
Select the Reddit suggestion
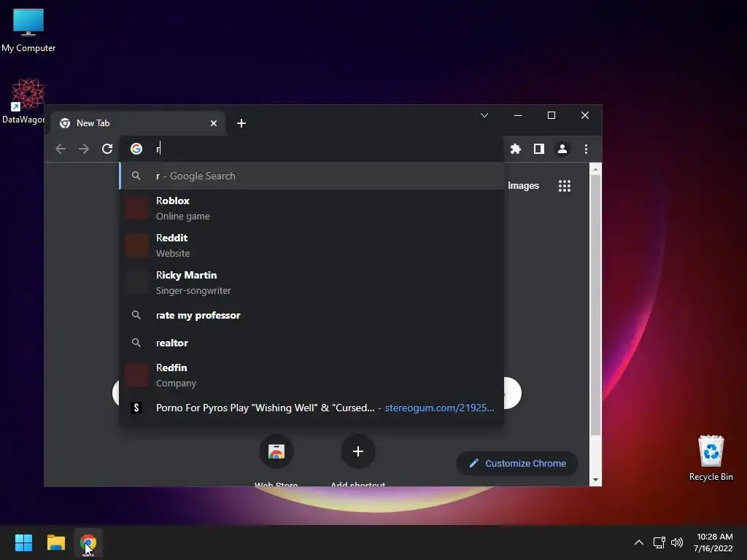click(x=312, y=245)
